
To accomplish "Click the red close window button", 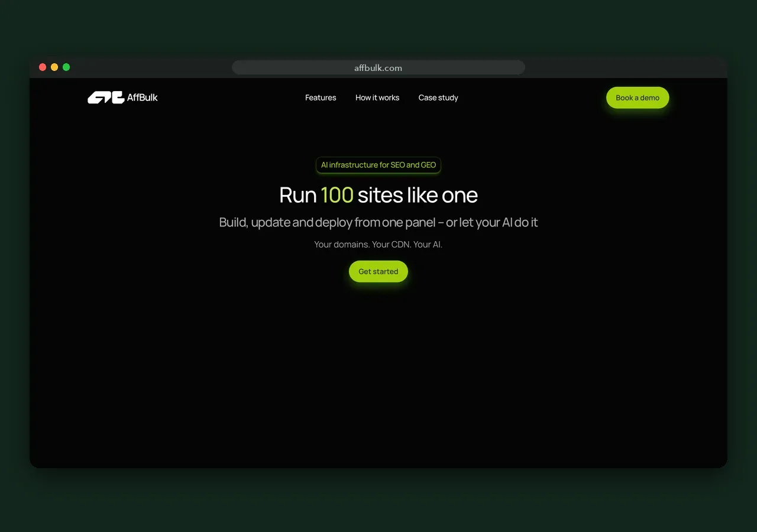I will (43, 67).
